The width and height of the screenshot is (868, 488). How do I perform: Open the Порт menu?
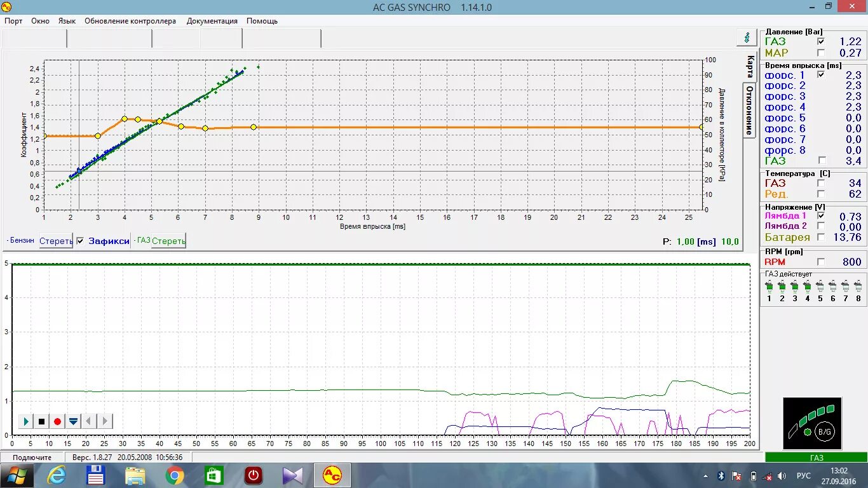pyautogui.click(x=13, y=21)
